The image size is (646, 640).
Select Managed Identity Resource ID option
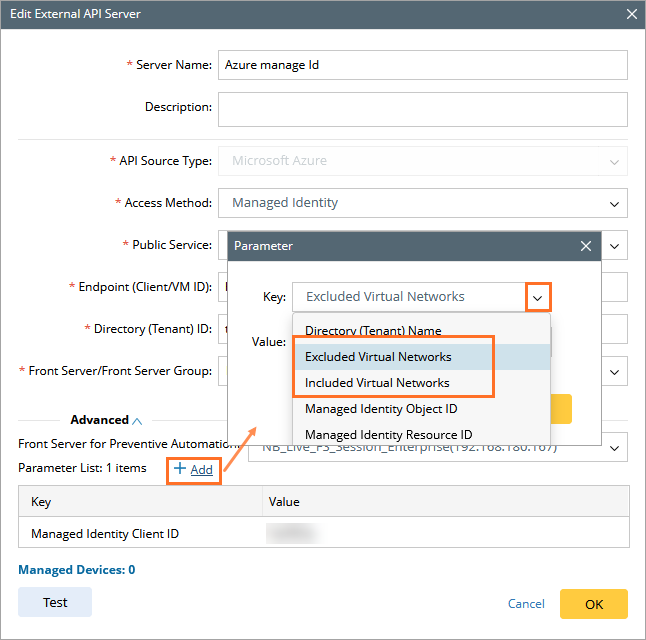(388, 435)
